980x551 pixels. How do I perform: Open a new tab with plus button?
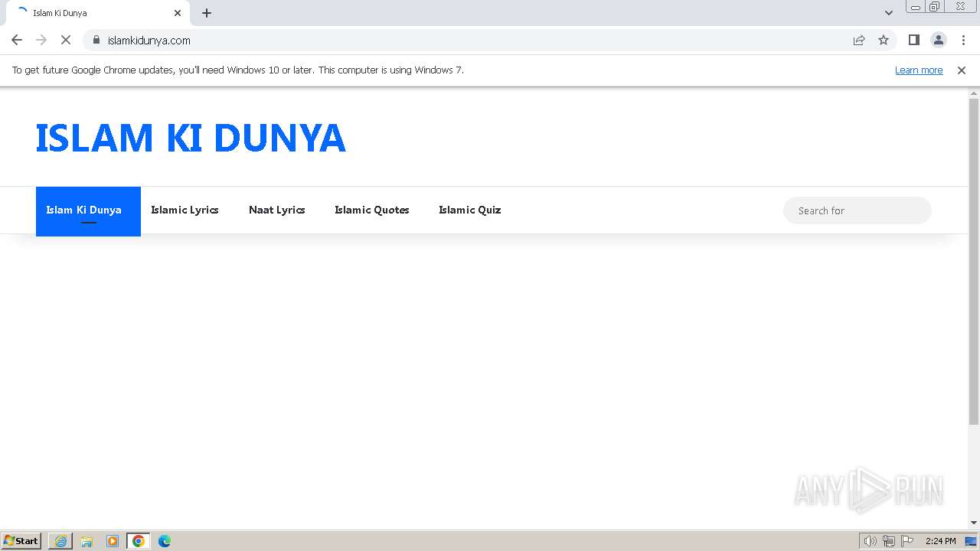tap(207, 13)
